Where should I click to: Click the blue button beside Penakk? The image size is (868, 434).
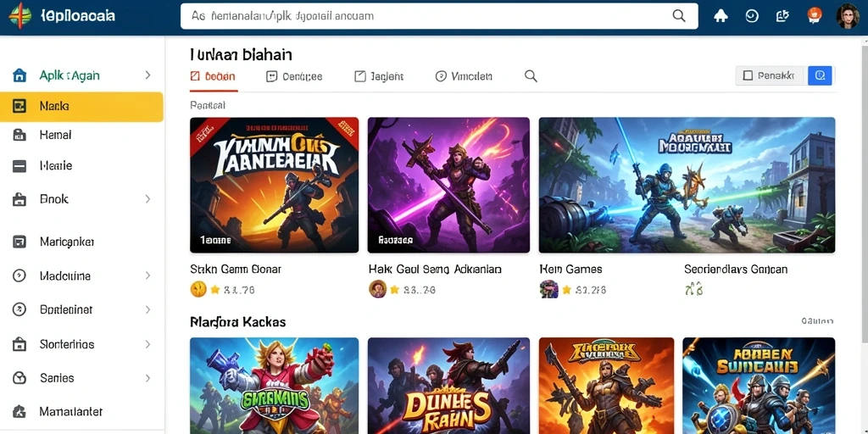pos(820,75)
